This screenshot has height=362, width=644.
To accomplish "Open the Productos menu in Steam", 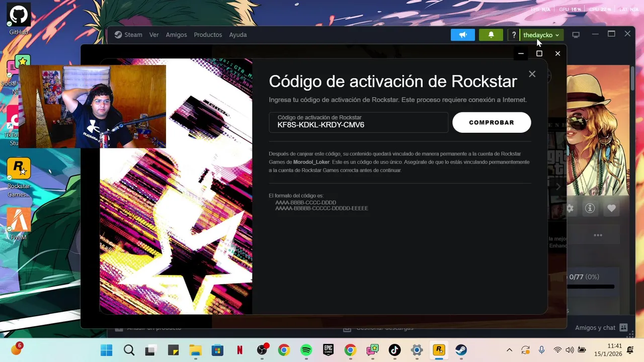I will pyautogui.click(x=208, y=35).
